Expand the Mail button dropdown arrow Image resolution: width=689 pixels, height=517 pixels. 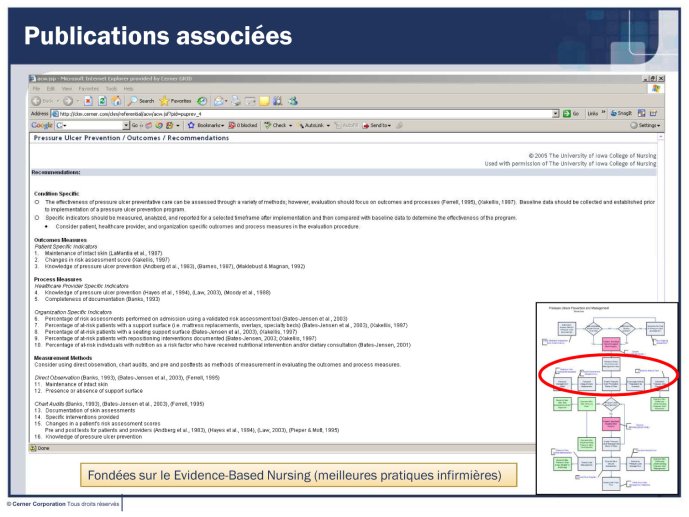tap(226, 101)
